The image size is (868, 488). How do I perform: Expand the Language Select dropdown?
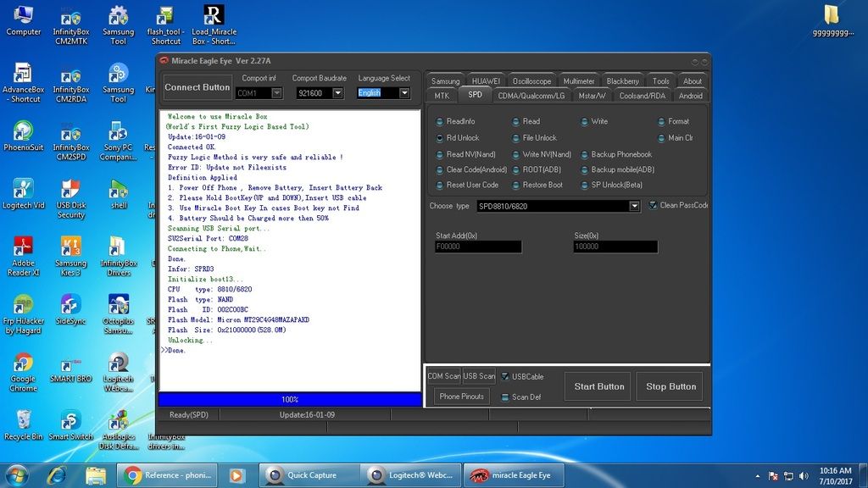[x=404, y=93]
